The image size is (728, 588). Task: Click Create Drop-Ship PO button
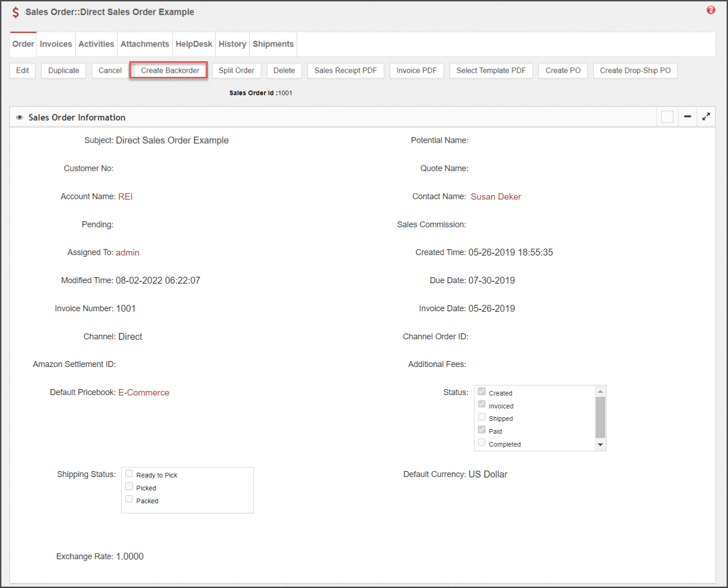635,70
